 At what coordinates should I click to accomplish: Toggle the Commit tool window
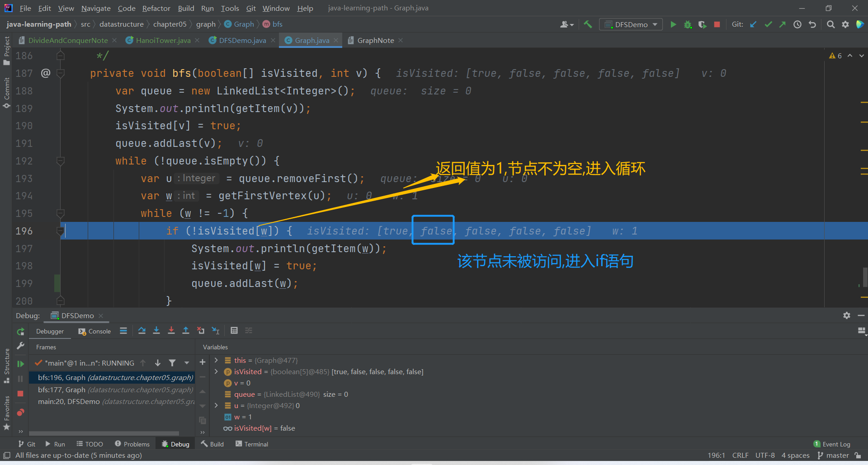(6, 93)
